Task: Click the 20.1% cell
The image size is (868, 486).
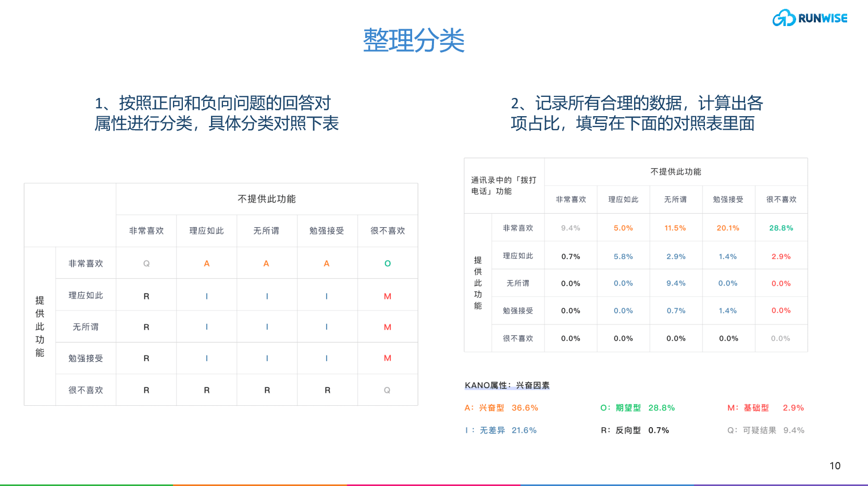Action: click(x=728, y=228)
